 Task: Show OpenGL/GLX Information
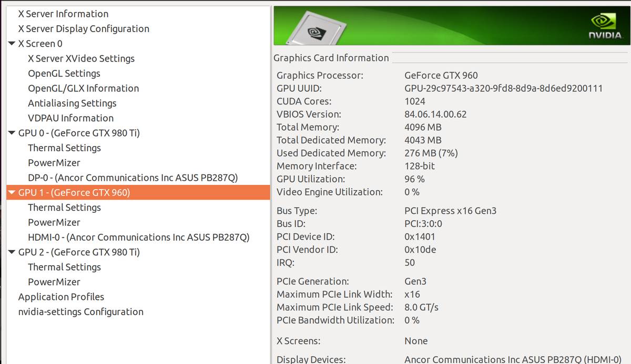[83, 89]
